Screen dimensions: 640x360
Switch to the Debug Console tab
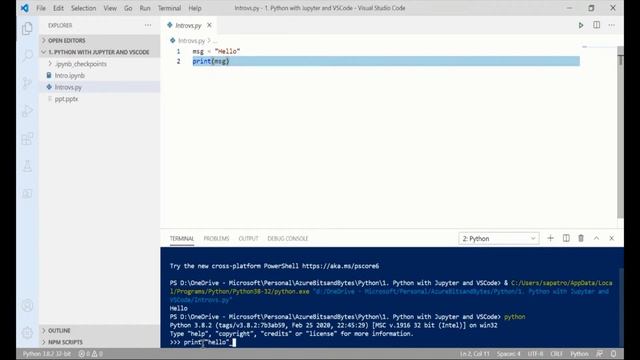(288, 238)
